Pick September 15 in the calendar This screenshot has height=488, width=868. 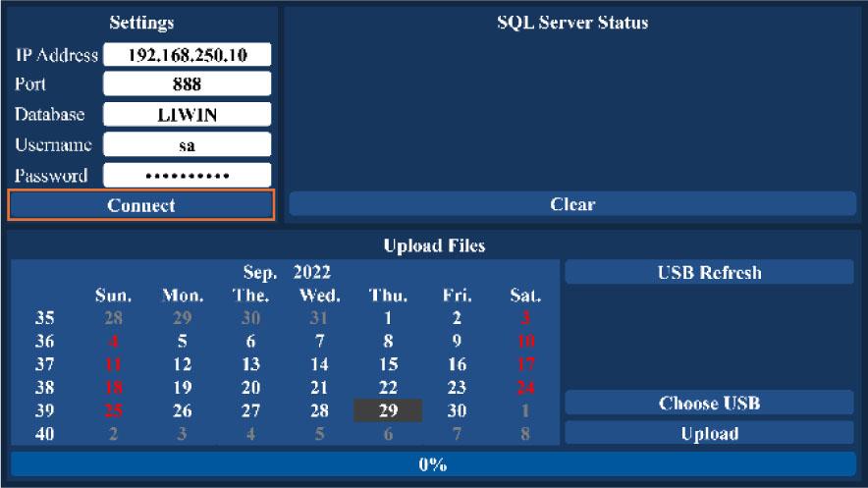click(388, 364)
